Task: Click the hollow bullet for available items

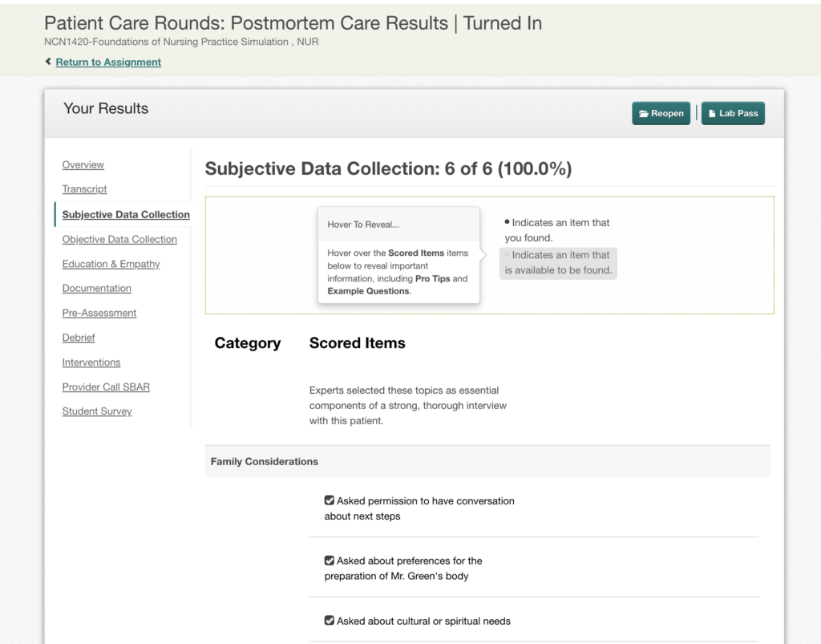Action: [x=507, y=254]
